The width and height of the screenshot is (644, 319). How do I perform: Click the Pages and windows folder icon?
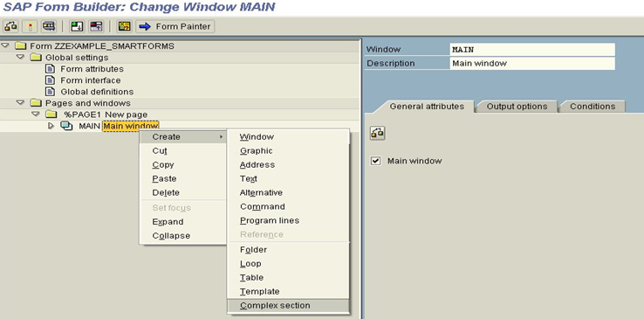click(x=36, y=103)
